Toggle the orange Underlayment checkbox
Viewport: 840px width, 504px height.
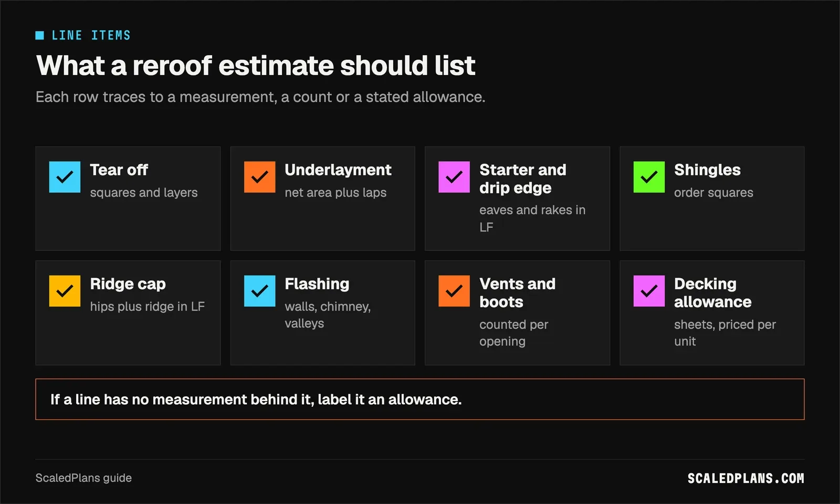[x=259, y=177]
